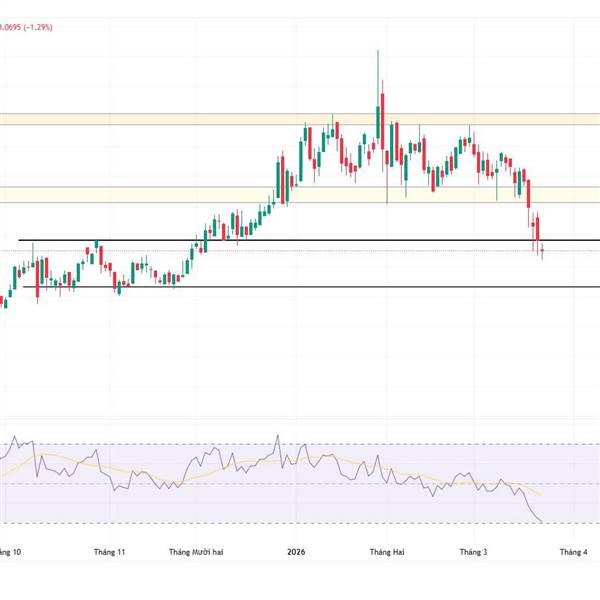Select the lower yellow support zone
The height and width of the screenshot is (600, 600).
pos(150,194)
